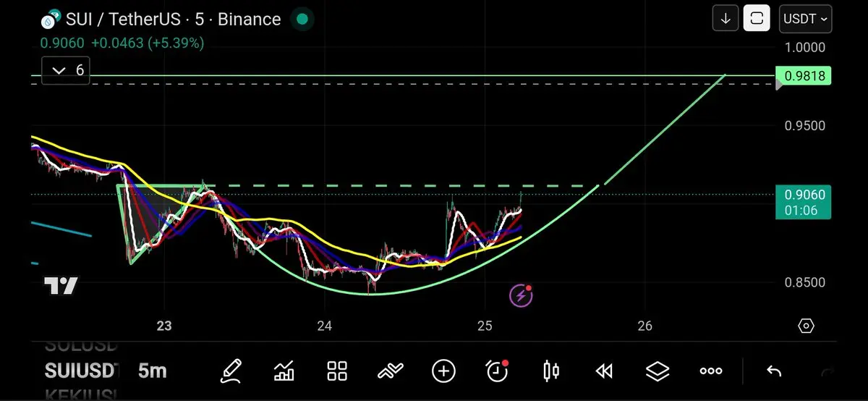
Task: Open the layout grid templates icon
Action: click(x=337, y=371)
